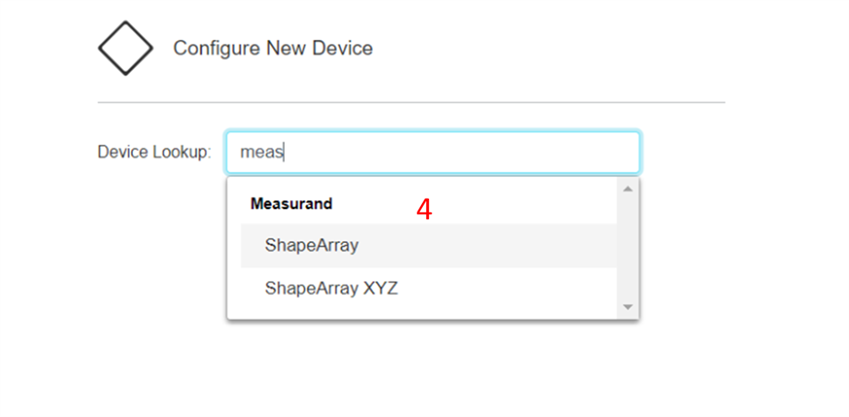Click the bottom arrow button of the list scrollbar
Viewport: 849px width, 417px height.
click(628, 307)
